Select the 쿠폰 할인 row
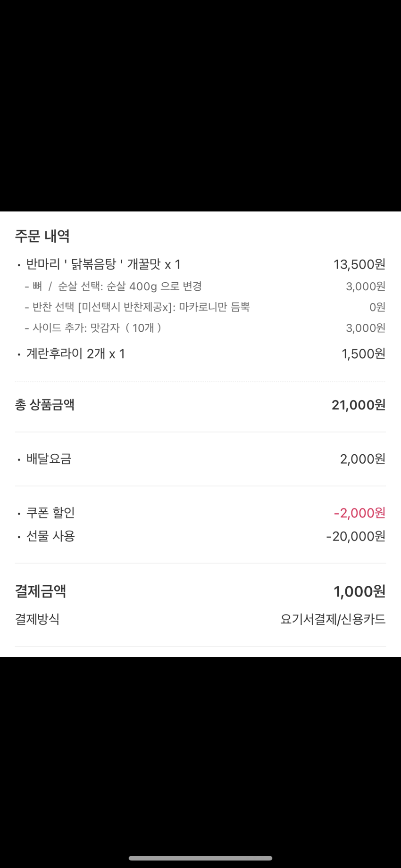Viewport: 401px width, 868px height. pyautogui.click(x=200, y=513)
